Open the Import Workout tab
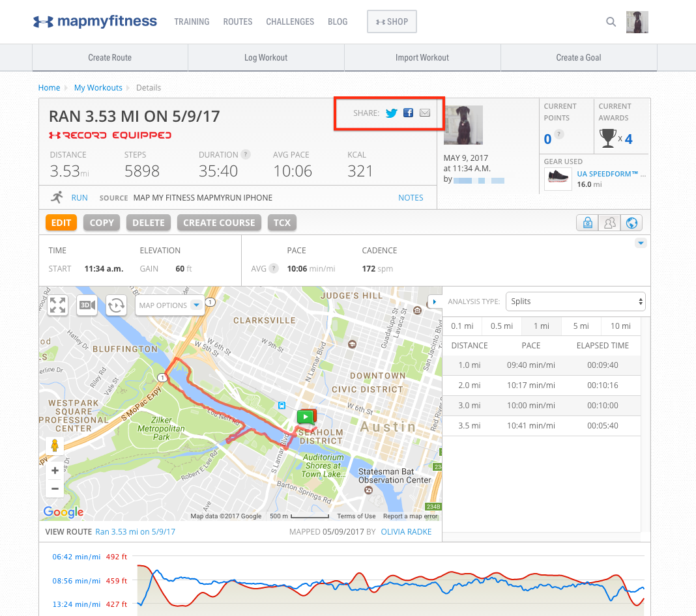 click(422, 58)
